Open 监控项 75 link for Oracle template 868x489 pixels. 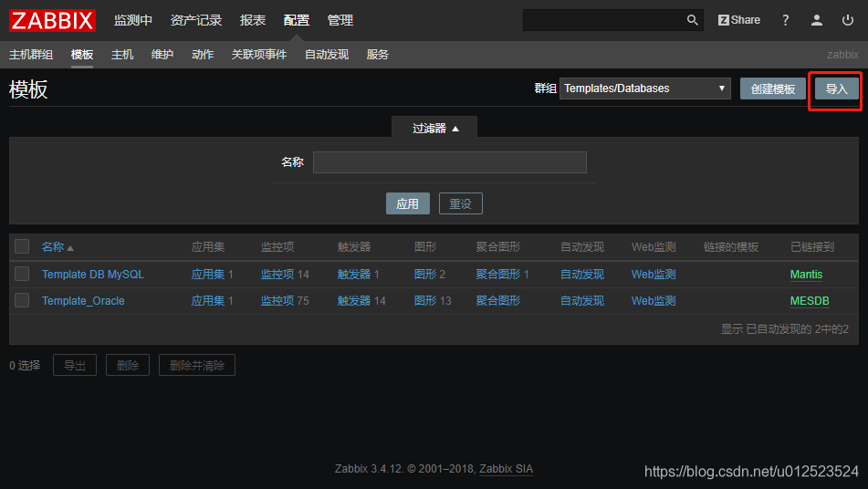coord(277,301)
